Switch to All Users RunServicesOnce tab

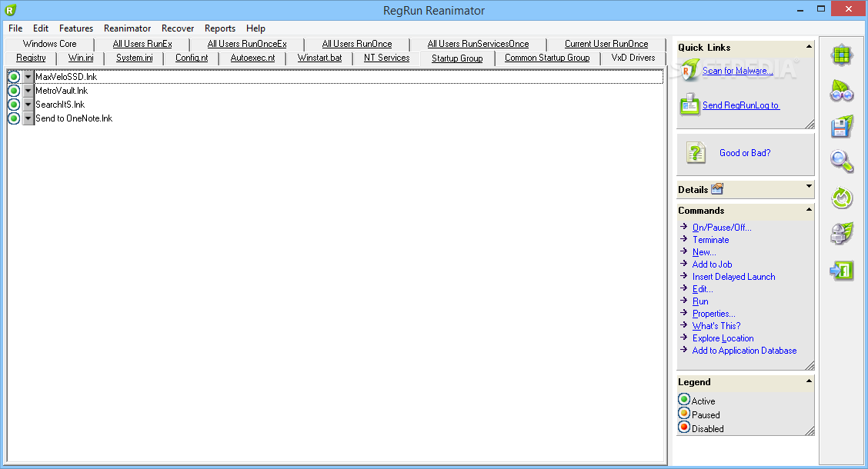[x=479, y=44]
